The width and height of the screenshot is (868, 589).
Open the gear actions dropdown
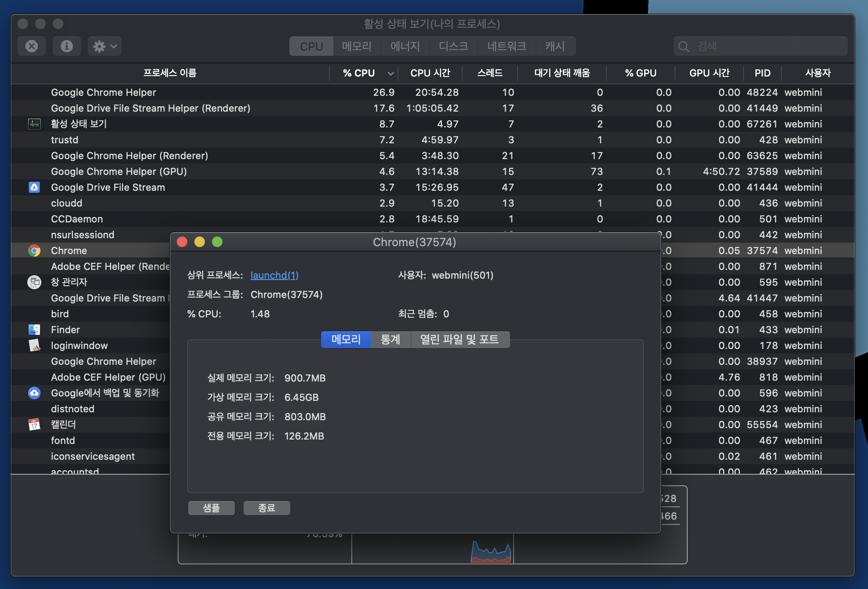pos(104,46)
